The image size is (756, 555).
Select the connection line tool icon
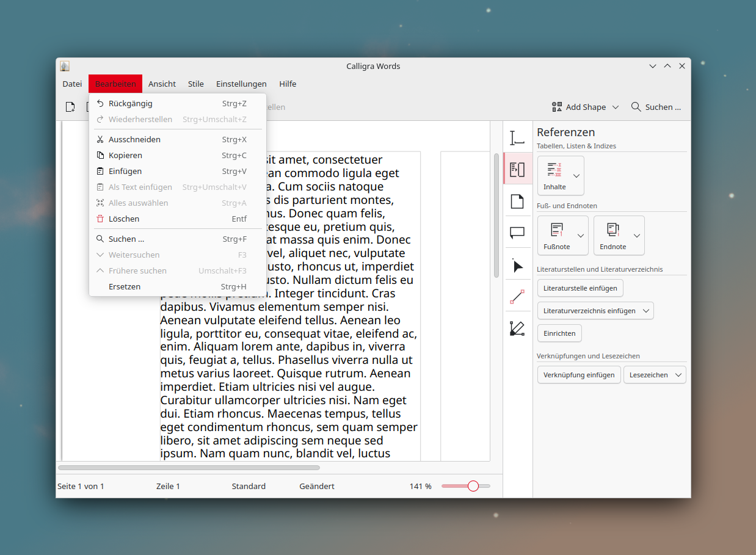coord(517,297)
